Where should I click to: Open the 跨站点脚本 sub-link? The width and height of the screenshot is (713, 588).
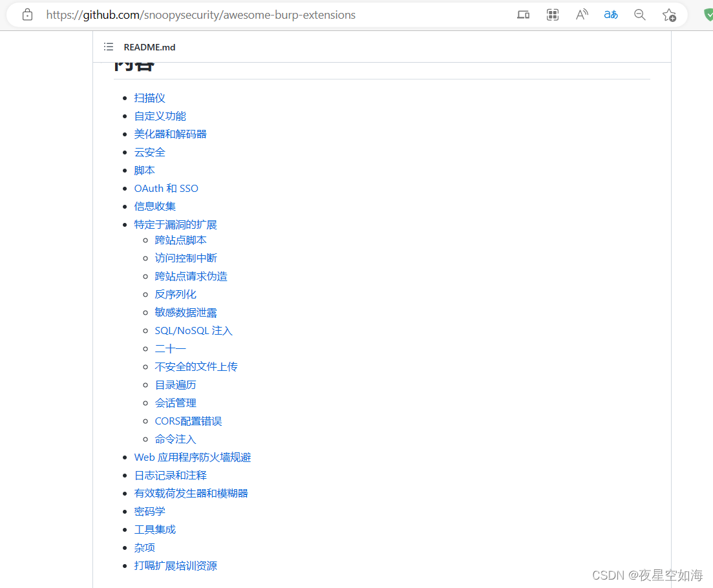[180, 240]
